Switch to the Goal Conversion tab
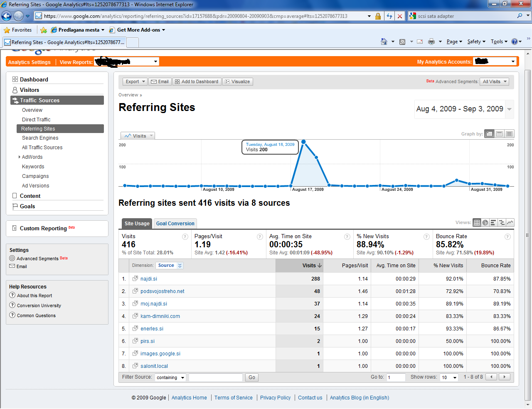 click(x=175, y=223)
